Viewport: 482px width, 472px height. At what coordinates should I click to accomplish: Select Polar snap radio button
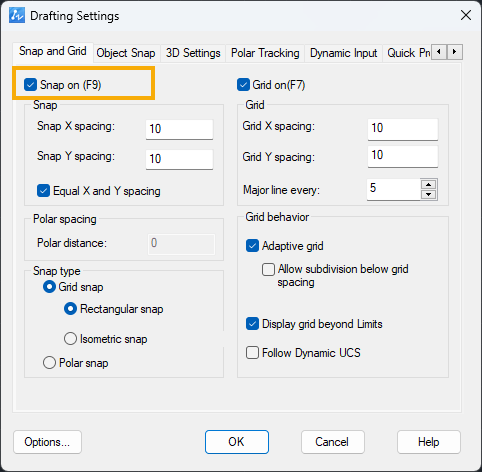49,363
